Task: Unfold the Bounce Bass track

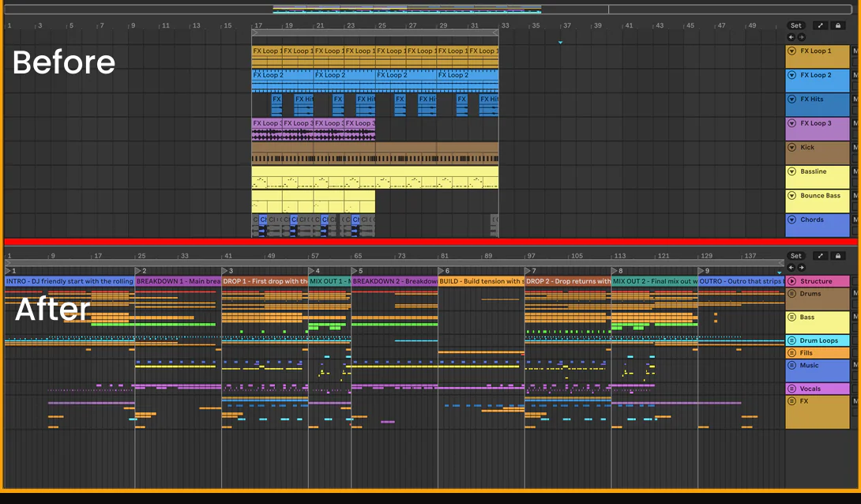Action: [x=791, y=195]
